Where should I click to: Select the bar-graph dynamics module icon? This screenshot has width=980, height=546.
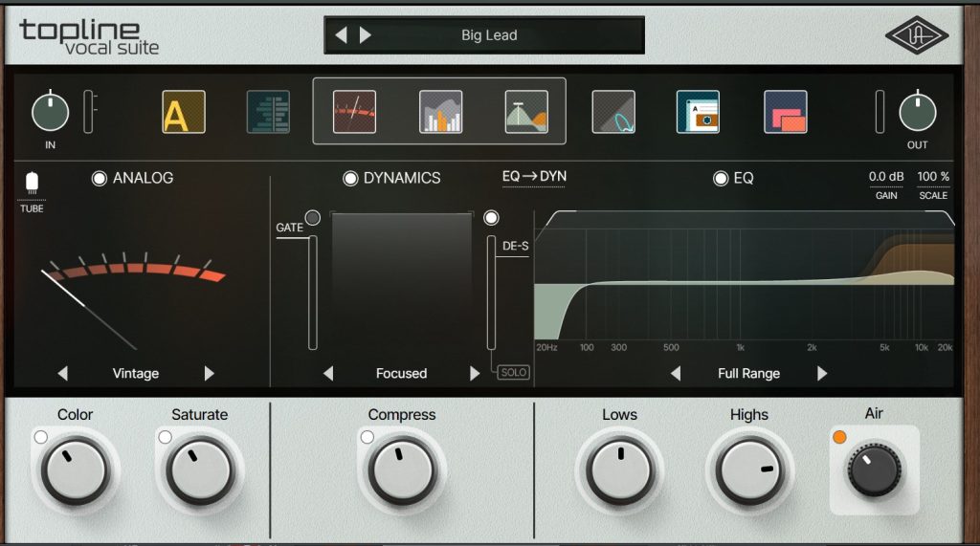[441, 112]
